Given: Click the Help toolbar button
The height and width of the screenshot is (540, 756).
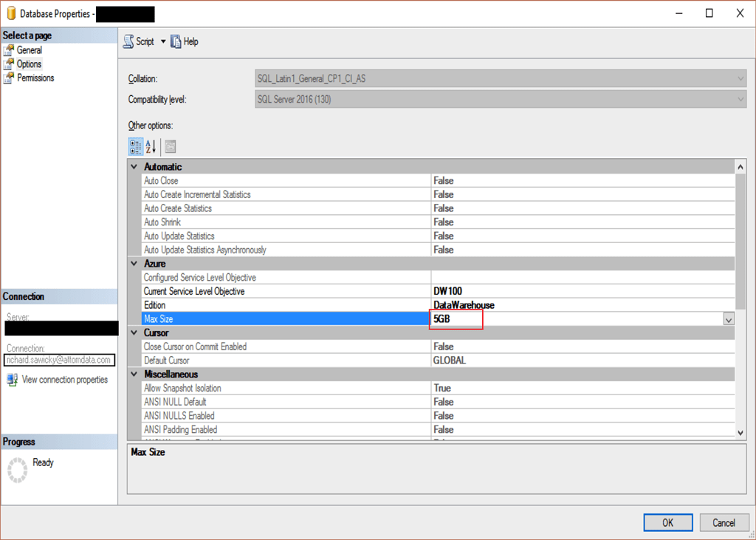Looking at the screenshot, I should coord(185,41).
